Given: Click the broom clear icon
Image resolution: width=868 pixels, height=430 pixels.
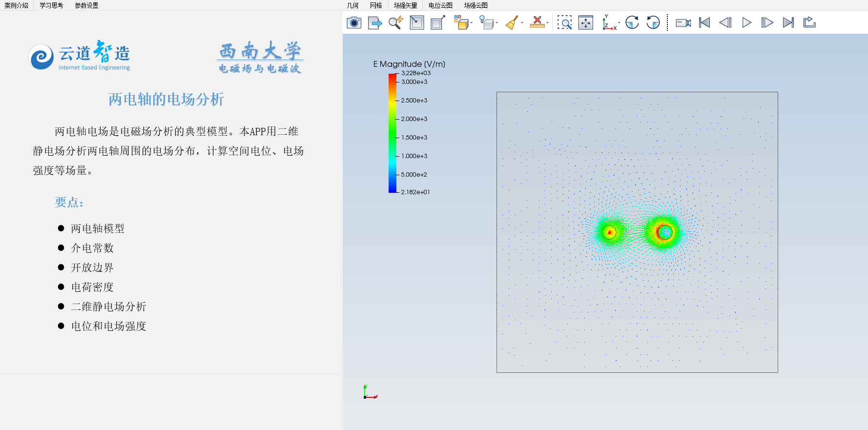Looking at the screenshot, I should tap(512, 22).
